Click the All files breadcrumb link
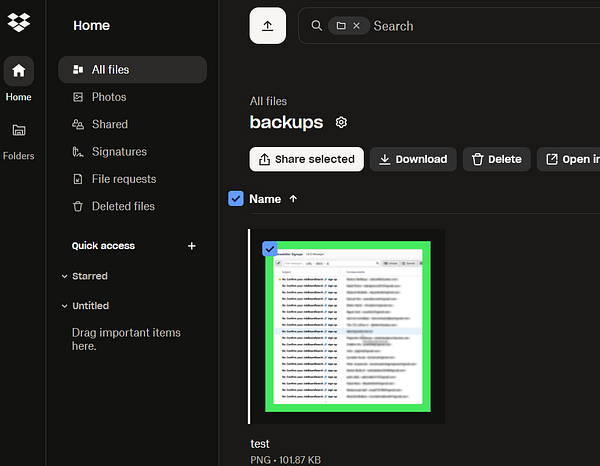This screenshot has width=600, height=466. point(268,101)
